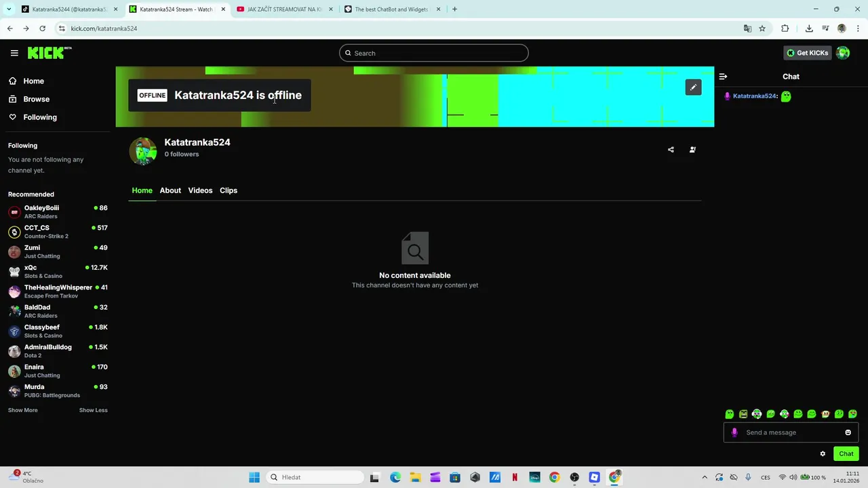The height and width of the screenshot is (488, 868).
Task: Open browser extensions puzzle icon
Action: pos(785,28)
